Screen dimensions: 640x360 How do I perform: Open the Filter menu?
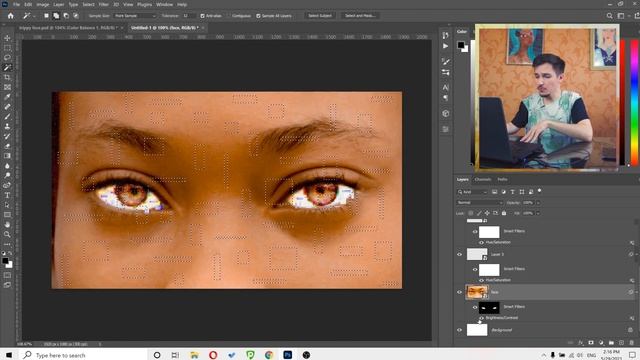(104, 4)
